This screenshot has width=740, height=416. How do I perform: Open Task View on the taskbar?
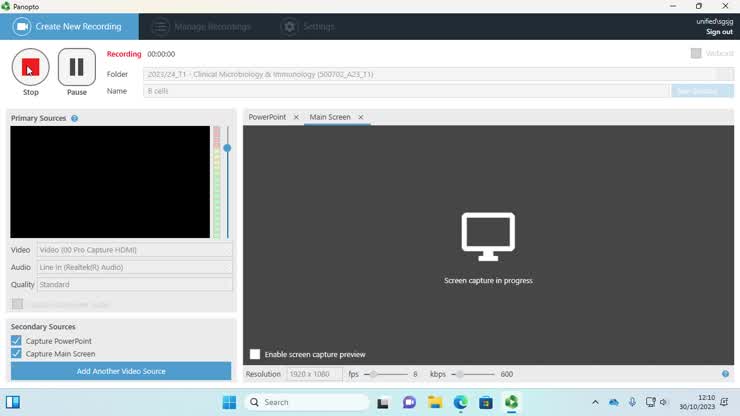[383, 403]
